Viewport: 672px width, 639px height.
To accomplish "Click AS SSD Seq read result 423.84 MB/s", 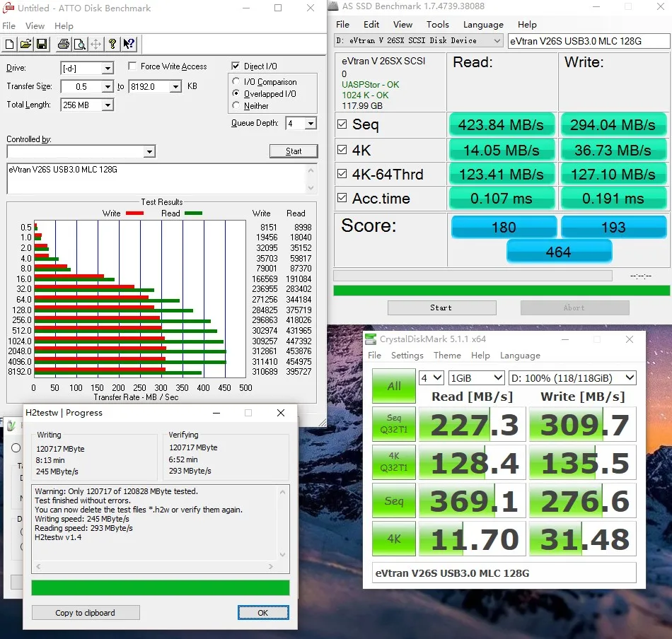I will [x=501, y=124].
